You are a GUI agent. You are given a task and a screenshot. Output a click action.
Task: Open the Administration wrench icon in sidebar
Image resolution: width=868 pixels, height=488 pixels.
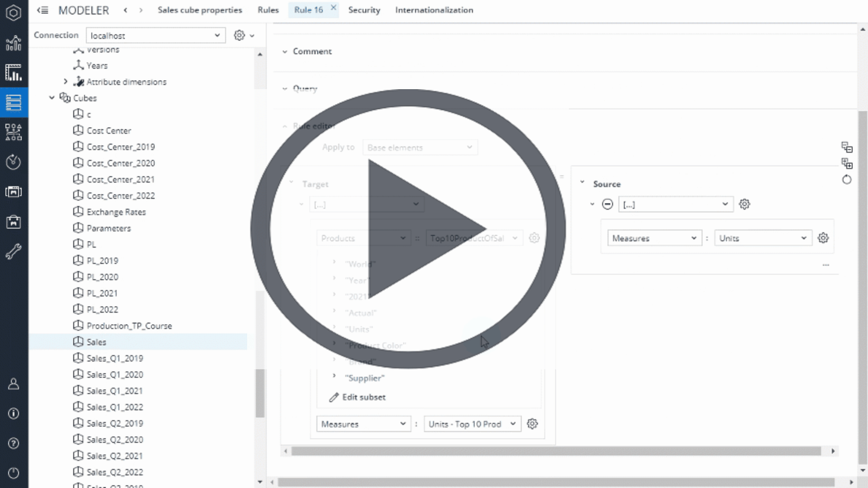(13, 251)
